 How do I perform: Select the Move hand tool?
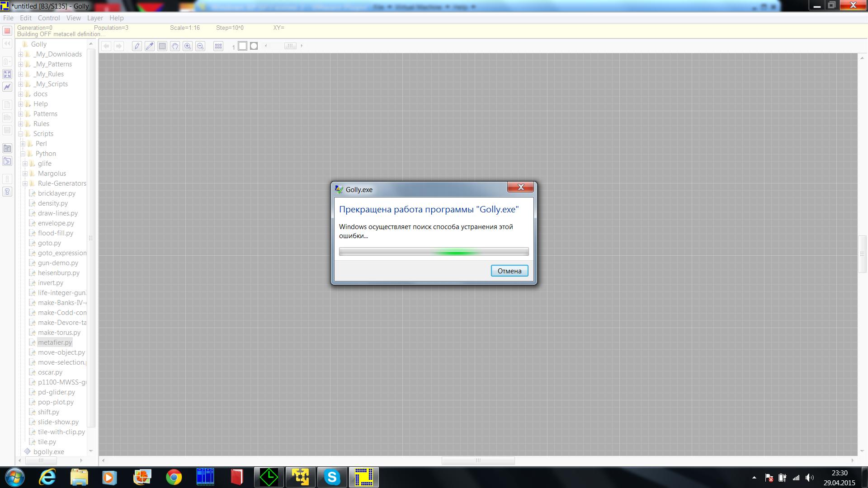point(175,46)
